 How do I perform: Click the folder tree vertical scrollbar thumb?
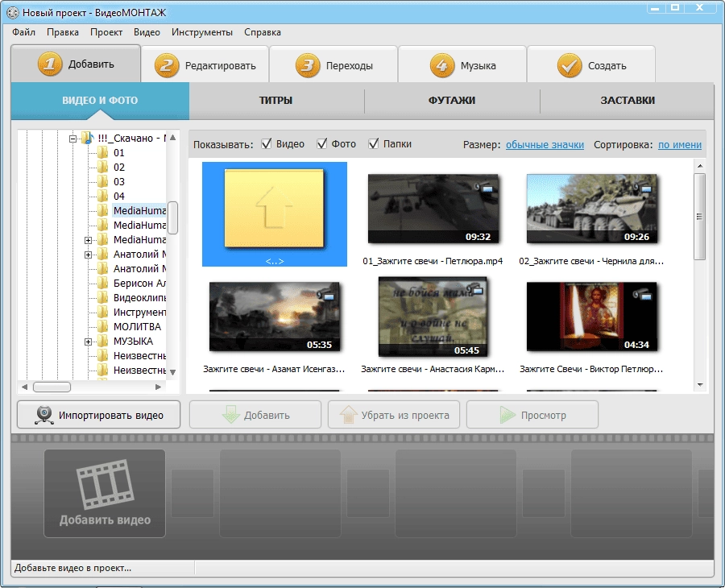click(x=172, y=217)
